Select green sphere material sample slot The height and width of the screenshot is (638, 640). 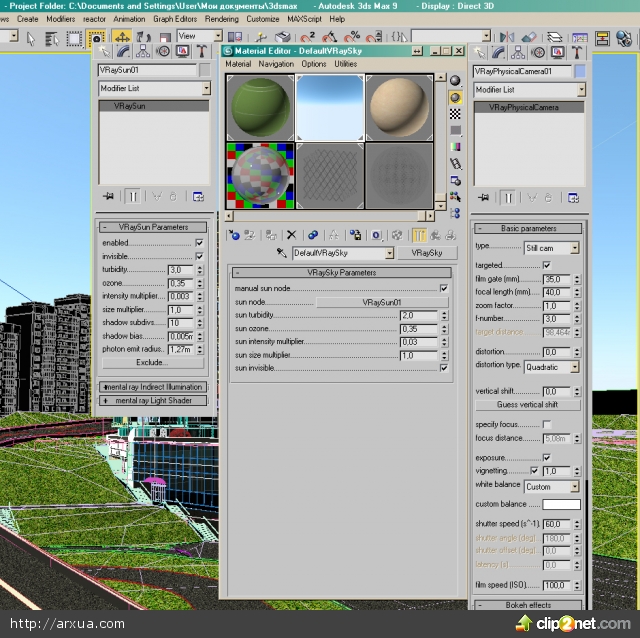pyautogui.click(x=260, y=107)
